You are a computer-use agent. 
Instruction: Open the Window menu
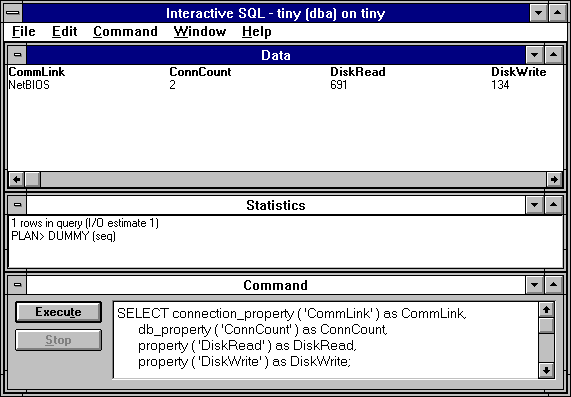point(200,32)
